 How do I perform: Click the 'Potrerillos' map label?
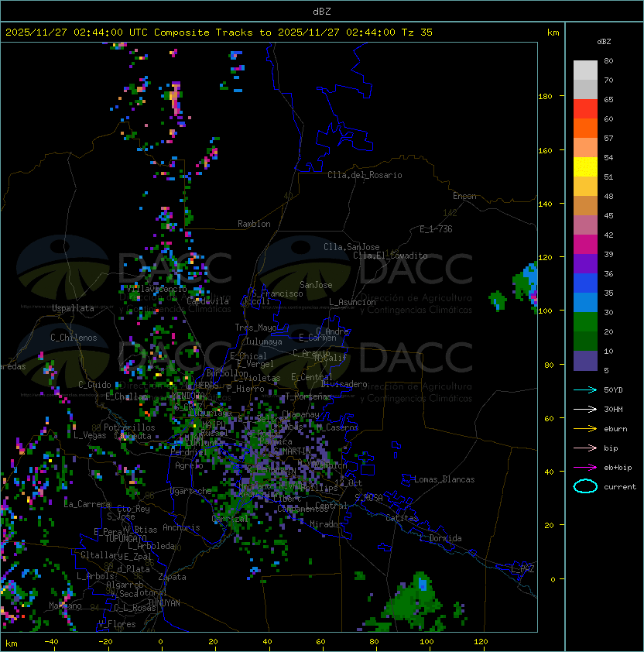tap(129, 427)
